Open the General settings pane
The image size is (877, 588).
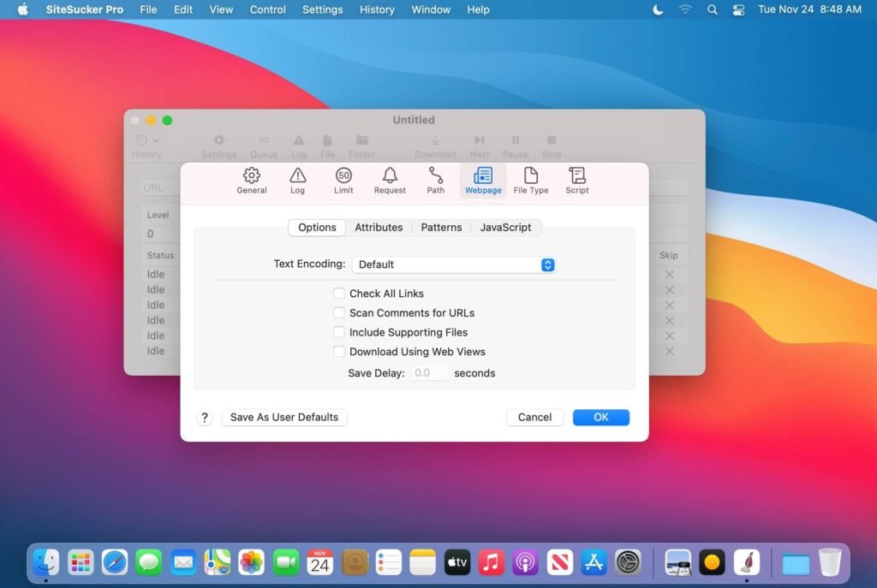(251, 181)
